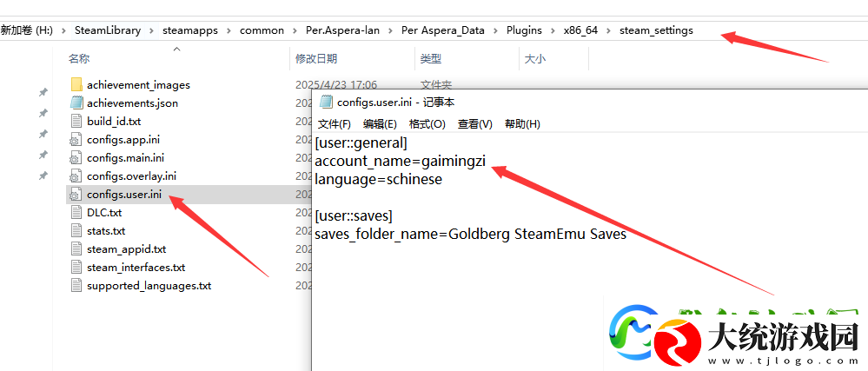Image resolution: width=868 pixels, height=371 pixels.
Task: Go to Plugins in the address bar
Action: [x=524, y=30]
